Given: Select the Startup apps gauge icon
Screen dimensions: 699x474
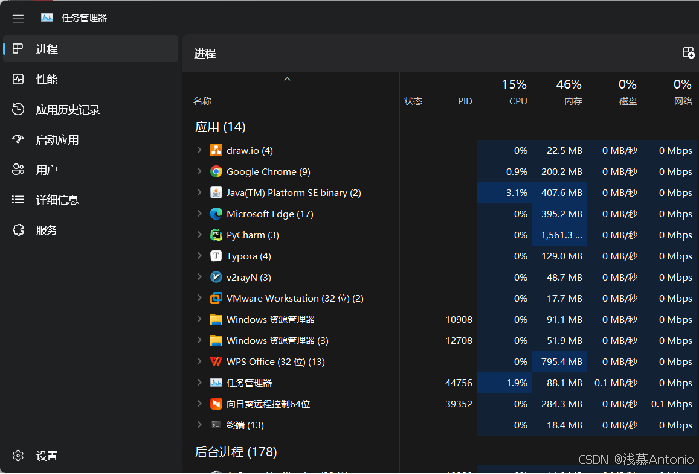Looking at the screenshot, I should point(18,140).
